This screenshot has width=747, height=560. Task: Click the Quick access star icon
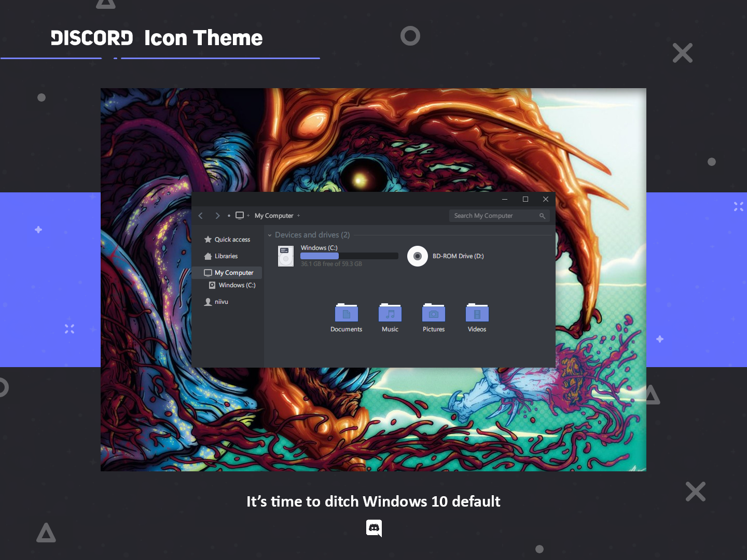pos(208,240)
